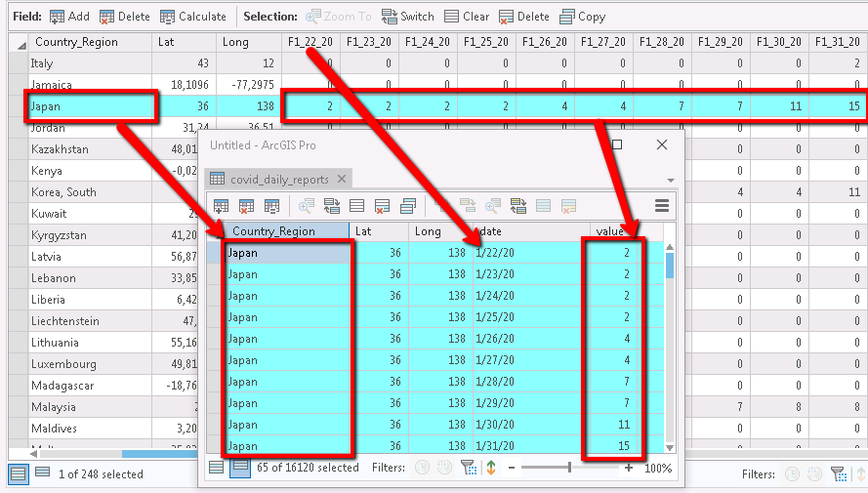Show selected records in floating table
Screen dimensions: 868x493
(241, 468)
